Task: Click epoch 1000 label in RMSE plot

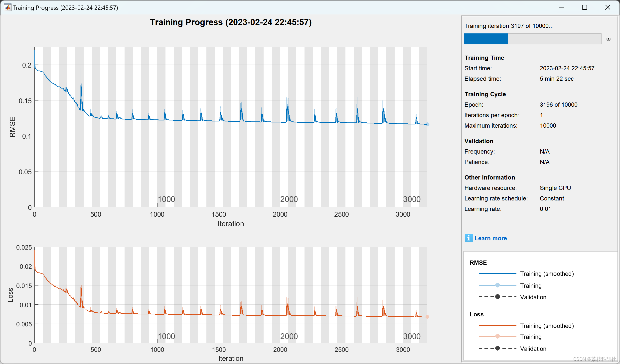Action: [x=166, y=199]
